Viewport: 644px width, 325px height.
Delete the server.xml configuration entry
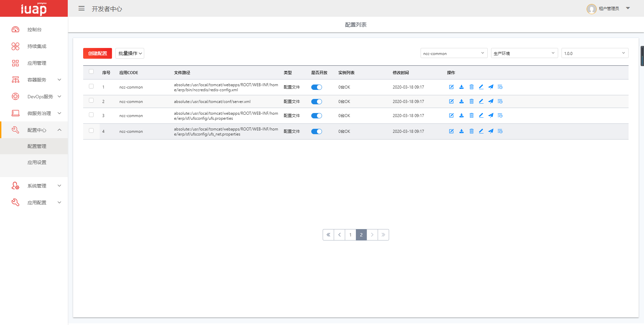[x=471, y=101]
